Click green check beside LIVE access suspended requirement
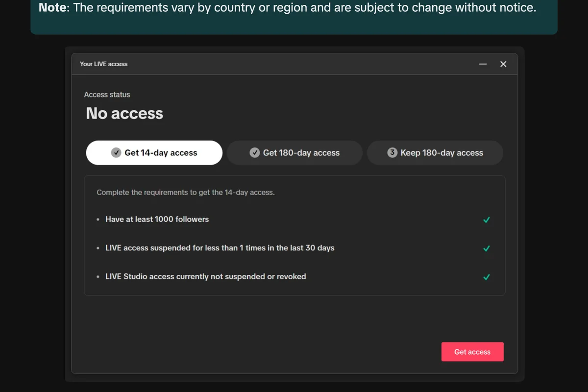 click(487, 248)
